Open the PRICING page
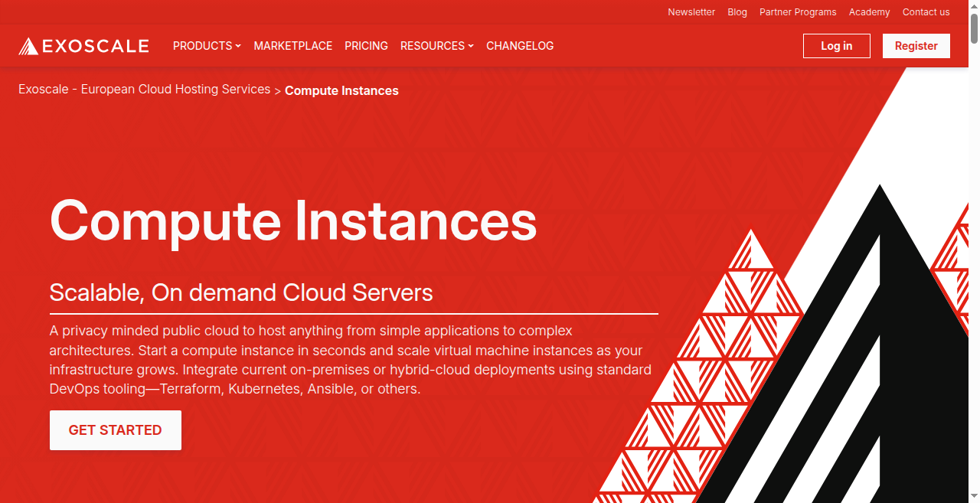This screenshot has width=980, height=503. [x=366, y=46]
